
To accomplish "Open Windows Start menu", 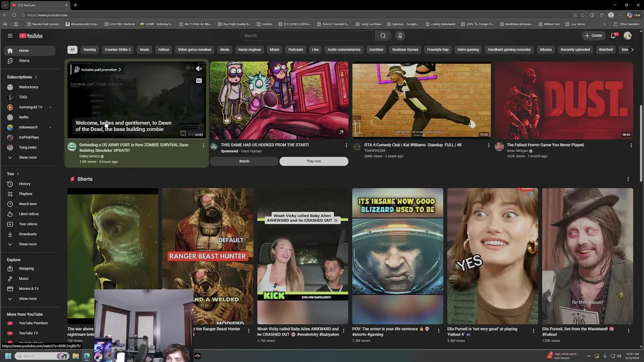I will point(8,356).
